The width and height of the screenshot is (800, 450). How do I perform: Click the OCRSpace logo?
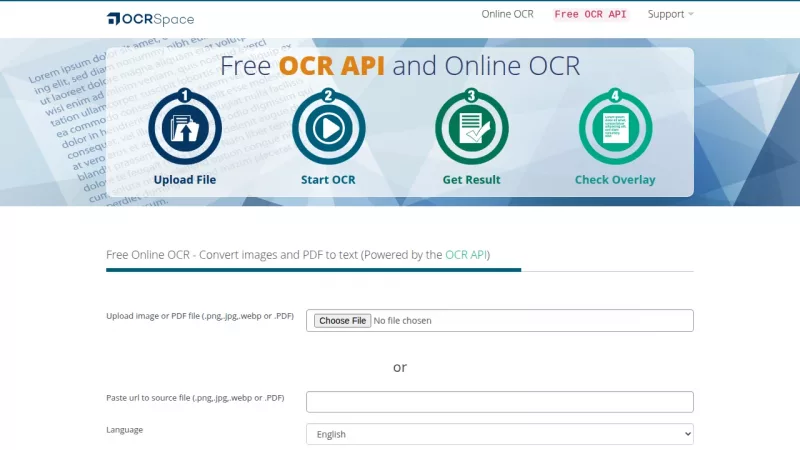pyautogui.click(x=151, y=19)
